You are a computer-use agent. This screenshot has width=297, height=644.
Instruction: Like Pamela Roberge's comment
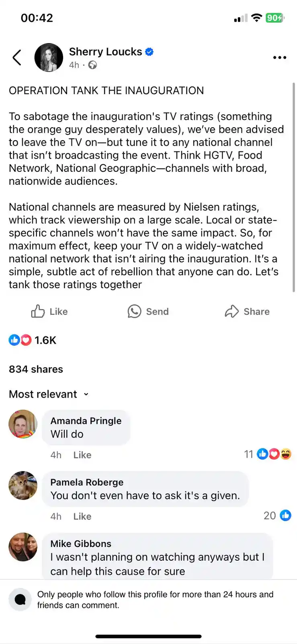pyautogui.click(x=82, y=516)
